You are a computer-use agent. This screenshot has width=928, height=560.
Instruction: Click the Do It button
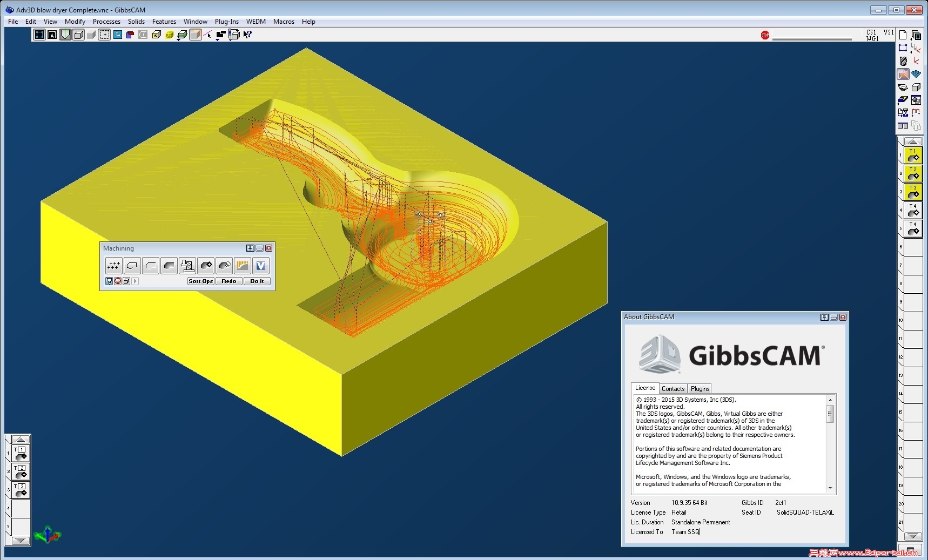tap(257, 281)
